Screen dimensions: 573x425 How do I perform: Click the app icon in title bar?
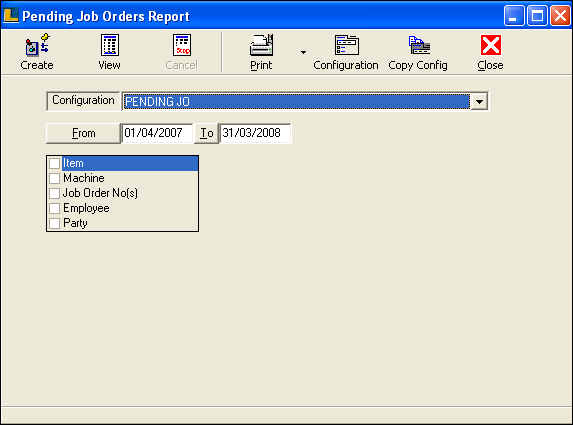[11, 16]
